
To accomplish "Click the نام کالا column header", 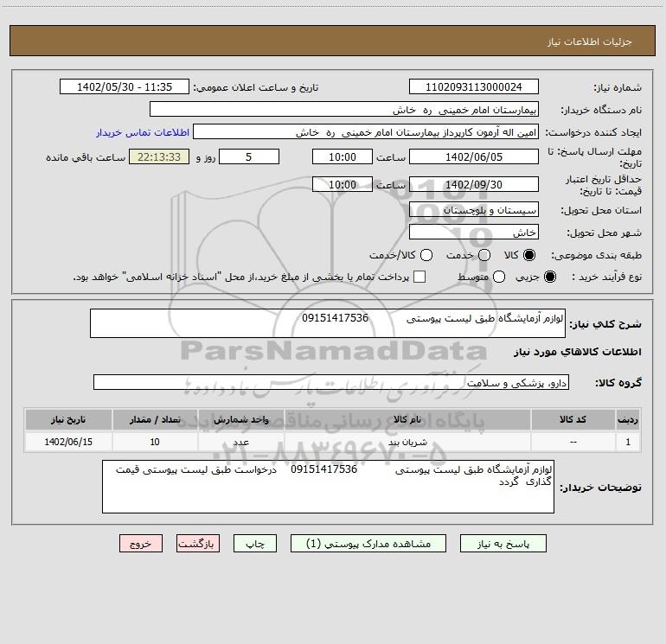I will [407, 419].
